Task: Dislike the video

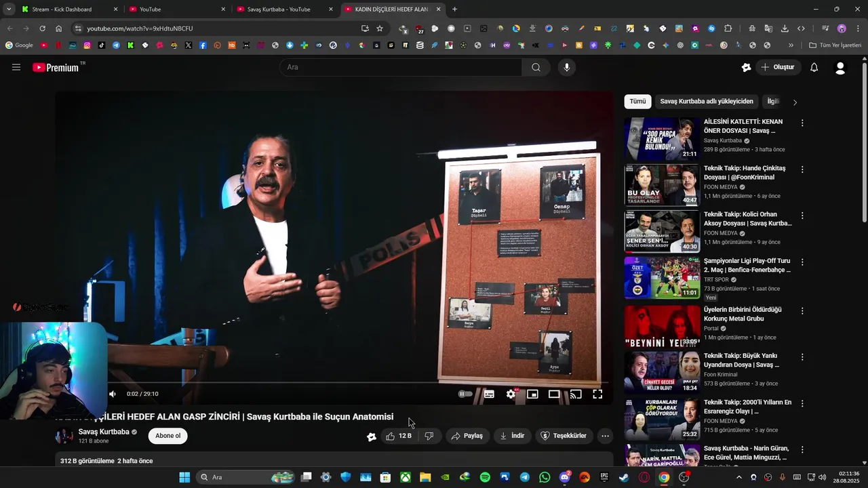Action: (x=429, y=436)
